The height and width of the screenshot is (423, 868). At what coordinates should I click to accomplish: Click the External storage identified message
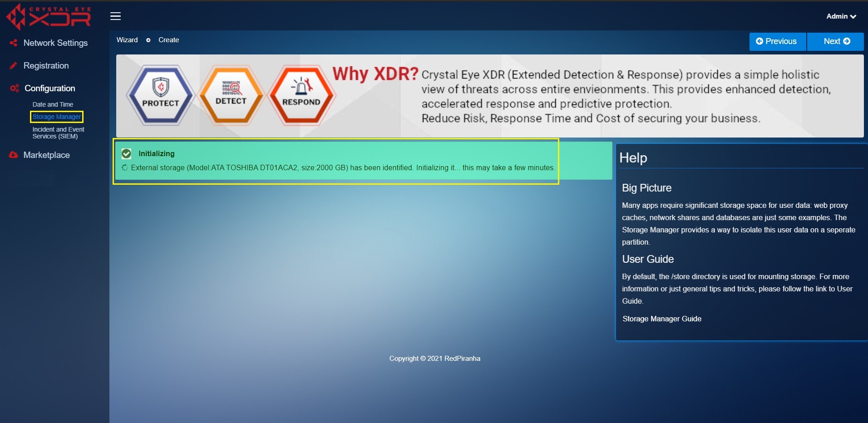click(343, 167)
